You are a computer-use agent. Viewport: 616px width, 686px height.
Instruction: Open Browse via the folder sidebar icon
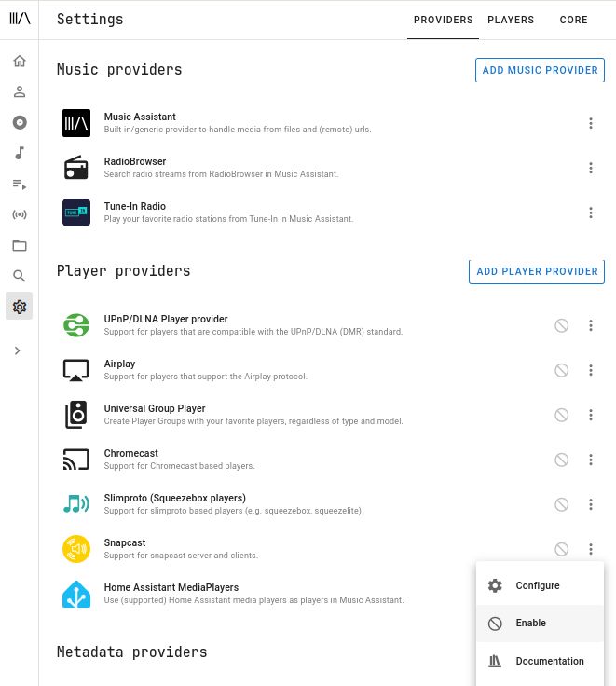click(20, 245)
